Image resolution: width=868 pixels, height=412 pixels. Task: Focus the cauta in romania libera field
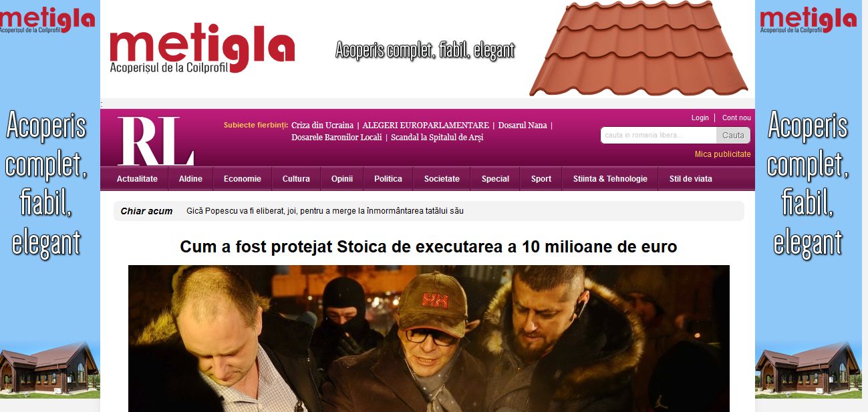[x=658, y=136]
